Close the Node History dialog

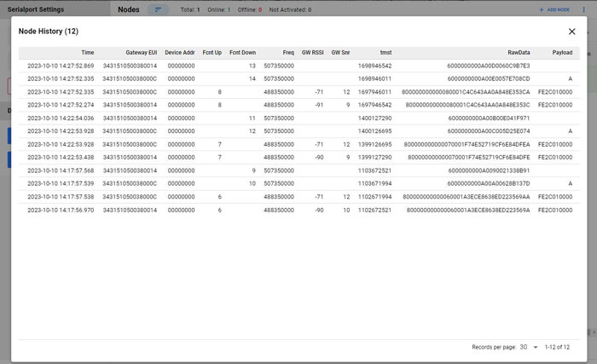coord(571,32)
